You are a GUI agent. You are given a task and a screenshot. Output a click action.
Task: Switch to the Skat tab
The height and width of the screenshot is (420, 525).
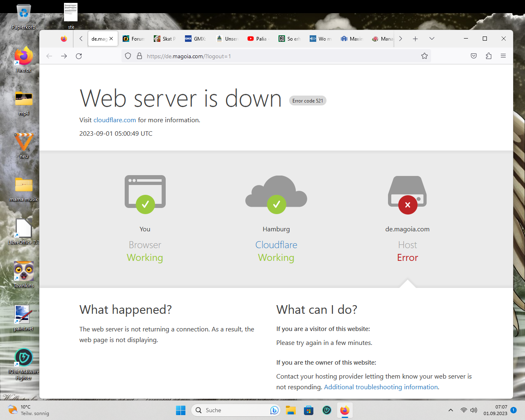click(x=165, y=39)
